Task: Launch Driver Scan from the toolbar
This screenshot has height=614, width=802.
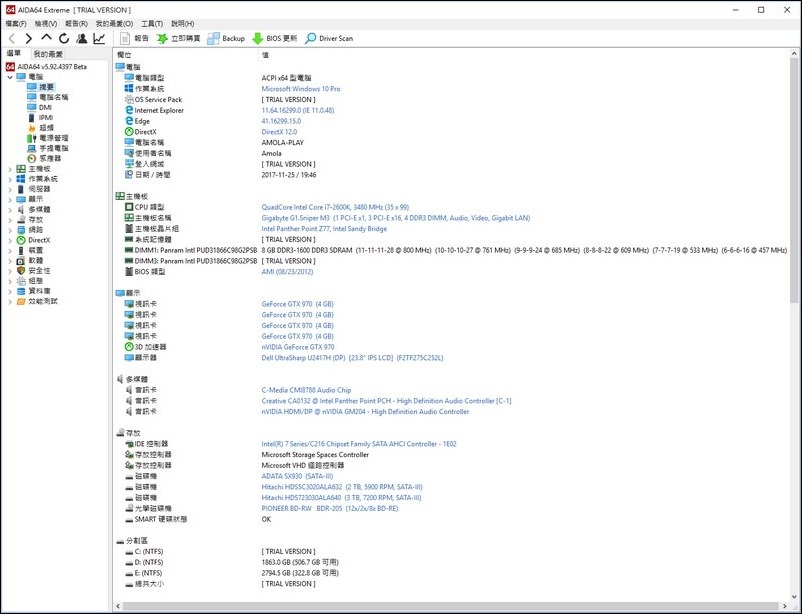Action: pos(329,38)
